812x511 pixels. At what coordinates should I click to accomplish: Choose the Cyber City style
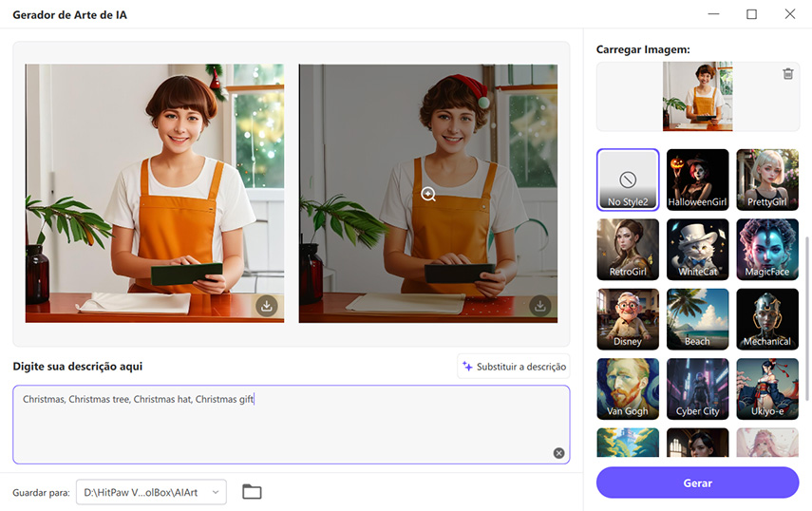[x=698, y=388]
